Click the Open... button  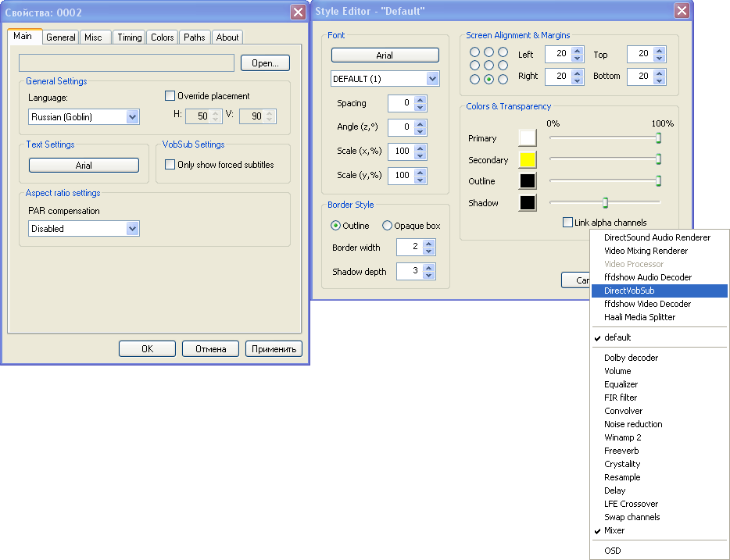pos(265,63)
